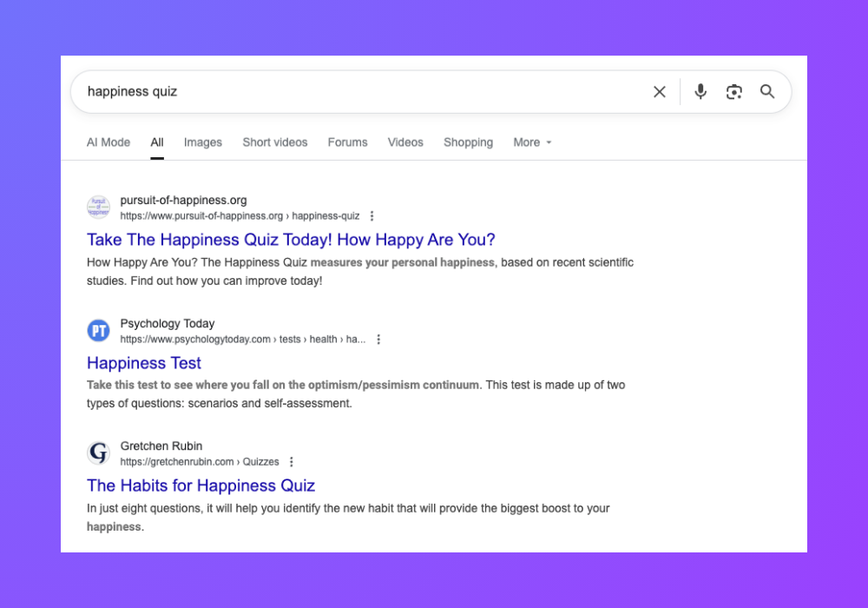The height and width of the screenshot is (608, 868).
Task: Click the Psychology Today PT favicon
Action: coord(99,331)
